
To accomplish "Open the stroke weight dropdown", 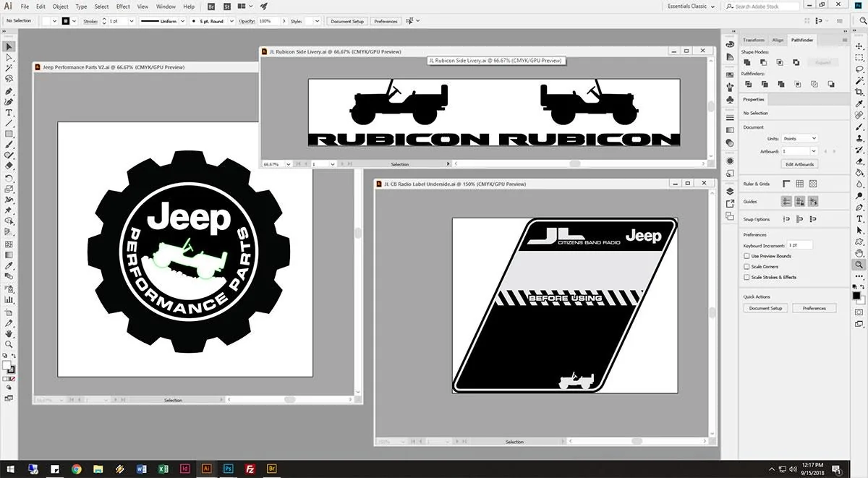I will [x=131, y=21].
